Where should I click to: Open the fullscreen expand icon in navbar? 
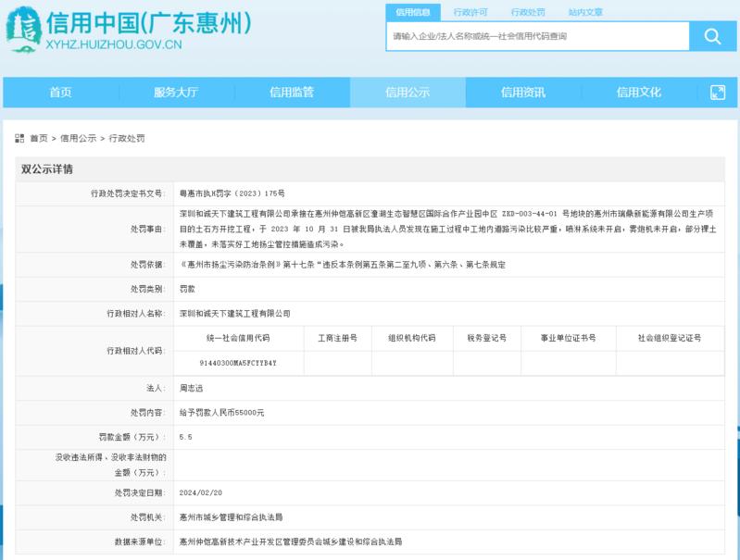718,92
